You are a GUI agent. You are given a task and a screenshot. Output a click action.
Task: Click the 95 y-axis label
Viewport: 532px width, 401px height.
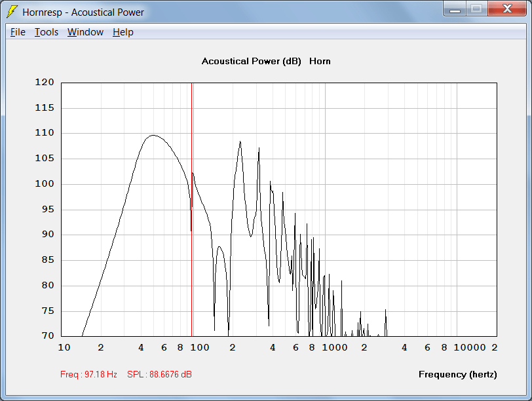tap(48, 209)
